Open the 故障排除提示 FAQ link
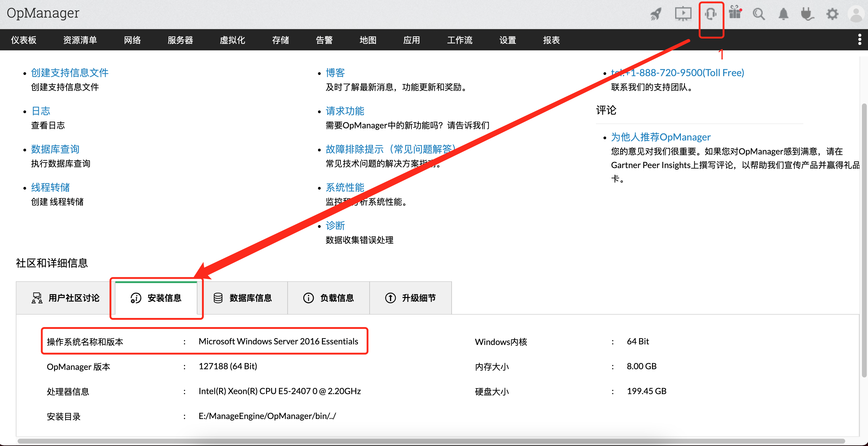 tap(391, 149)
